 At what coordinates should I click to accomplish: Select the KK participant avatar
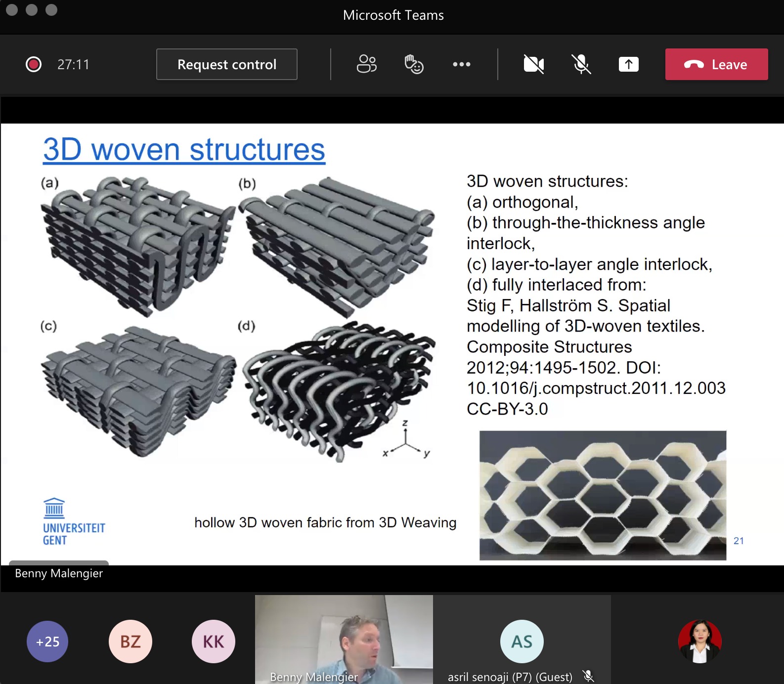[x=214, y=641]
